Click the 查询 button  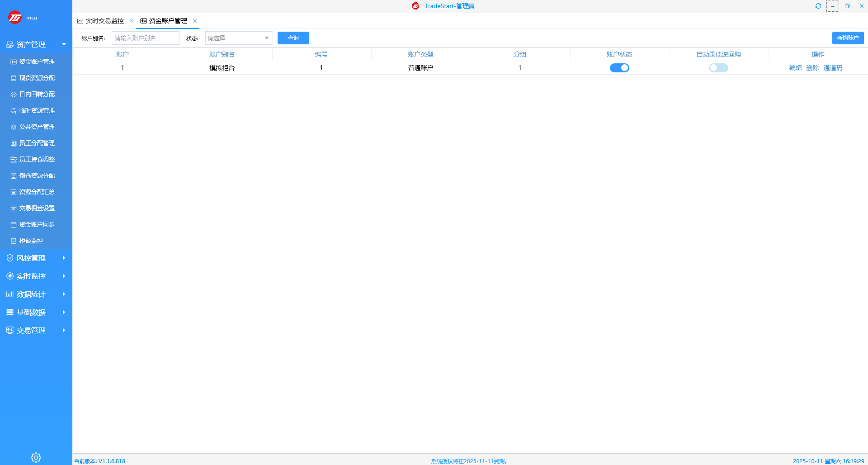click(293, 38)
